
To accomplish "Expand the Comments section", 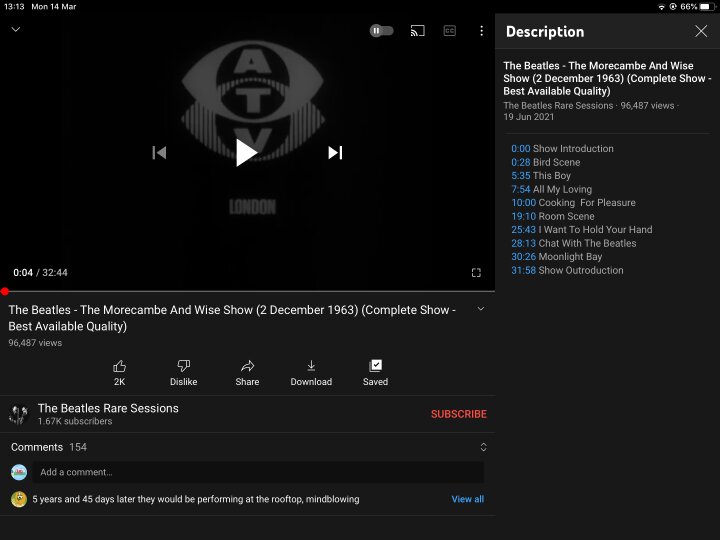I will tap(483, 447).
